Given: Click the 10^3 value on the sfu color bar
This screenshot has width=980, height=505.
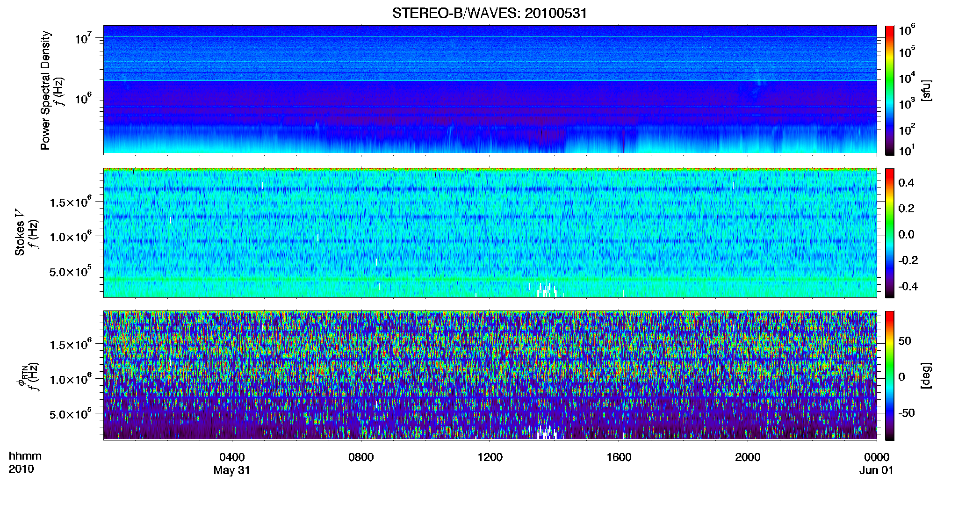Looking at the screenshot, I should (907, 104).
